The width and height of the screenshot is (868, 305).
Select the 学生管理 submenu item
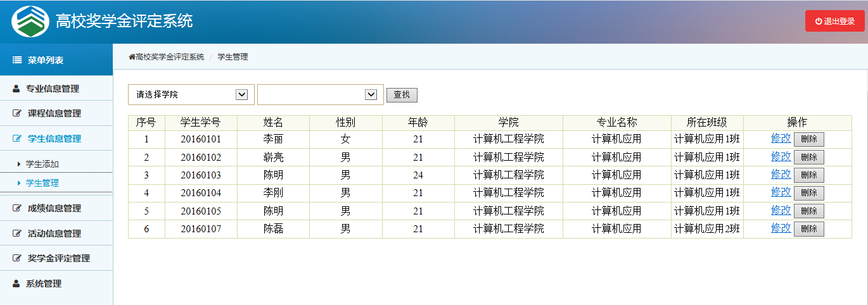point(42,183)
